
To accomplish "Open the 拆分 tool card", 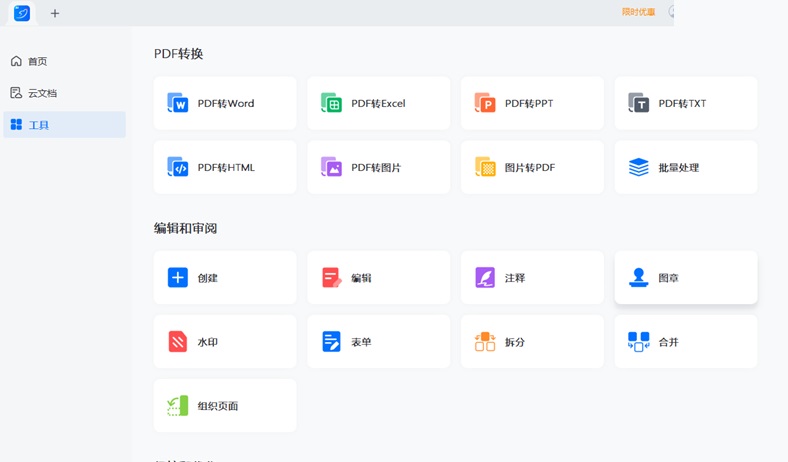I will click(533, 341).
